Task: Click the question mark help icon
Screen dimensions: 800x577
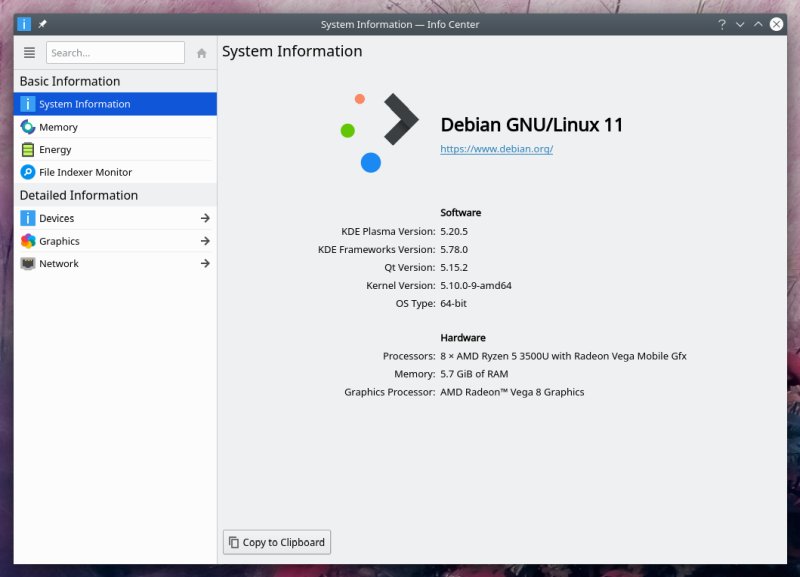Action: point(721,24)
